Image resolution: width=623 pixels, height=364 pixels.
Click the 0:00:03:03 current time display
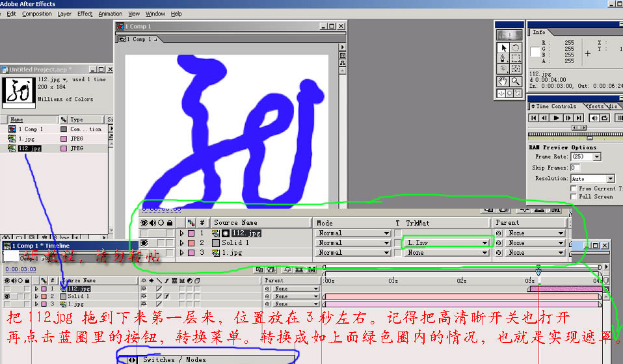pyautogui.click(x=21, y=269)
